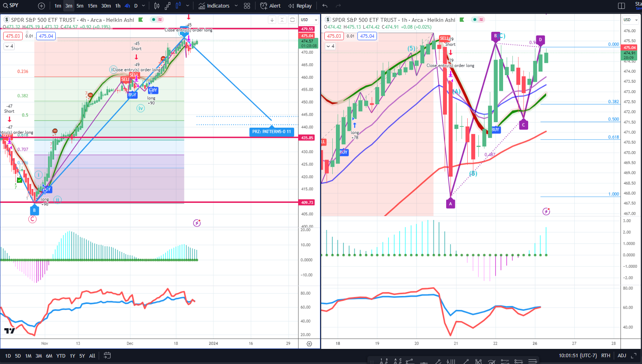Select the 5m timeframe
The image size is (642, 364).
pos(80,6)
